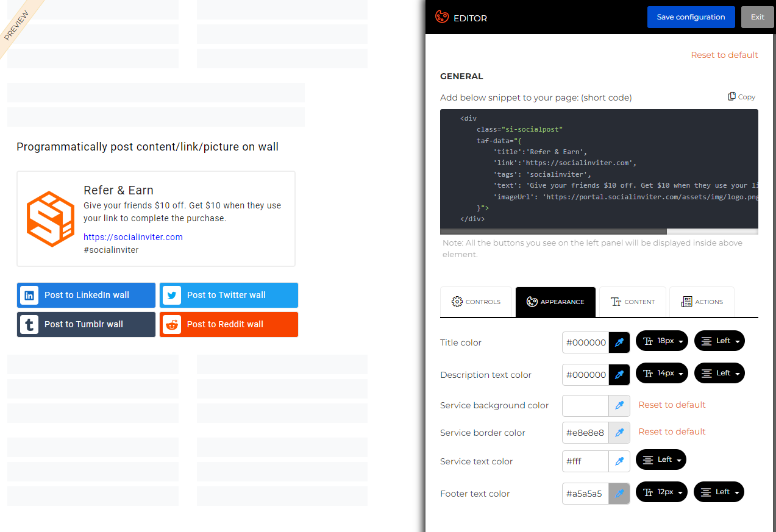The image size is (776, 532).
Task: Click the Service border color hex input
Action: 585,433
